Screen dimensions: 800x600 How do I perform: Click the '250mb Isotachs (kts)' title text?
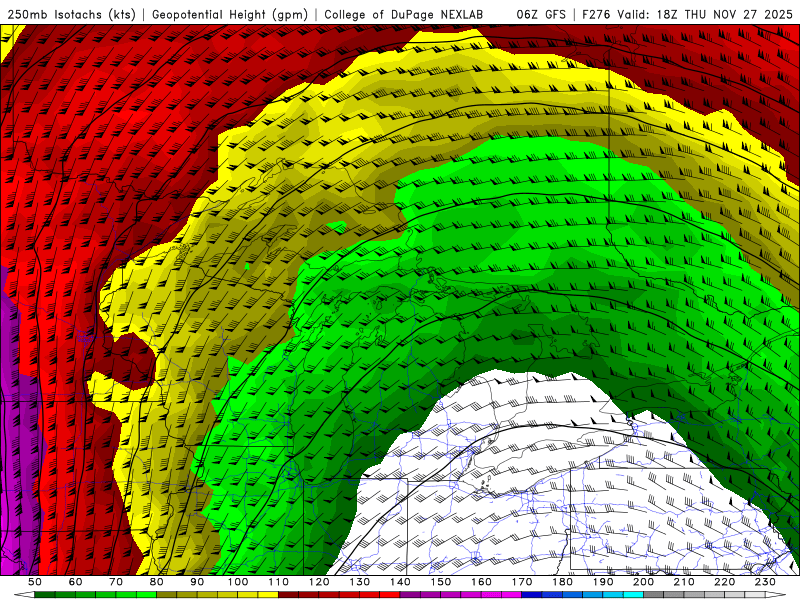tap(71, 15)
